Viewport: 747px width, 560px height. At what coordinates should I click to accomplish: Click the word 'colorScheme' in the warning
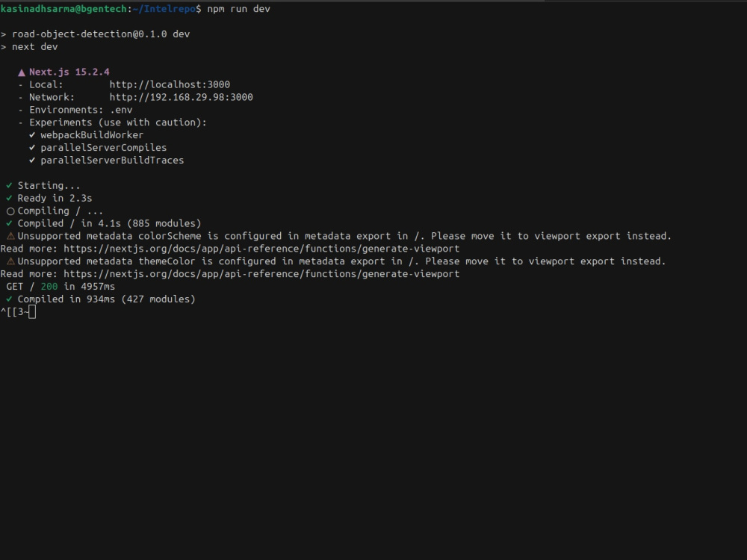point(170,236)
